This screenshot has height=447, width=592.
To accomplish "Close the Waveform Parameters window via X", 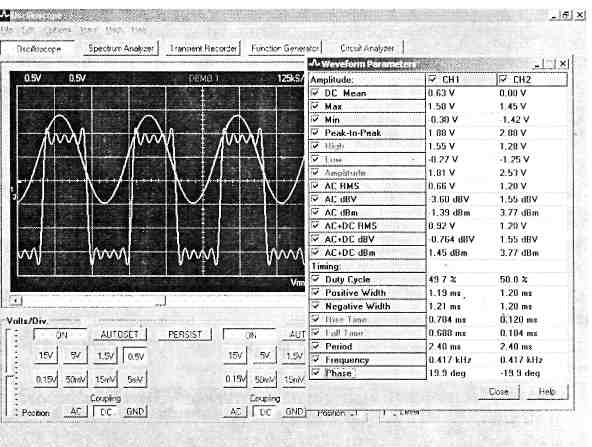I will click(x=563, y=64).
